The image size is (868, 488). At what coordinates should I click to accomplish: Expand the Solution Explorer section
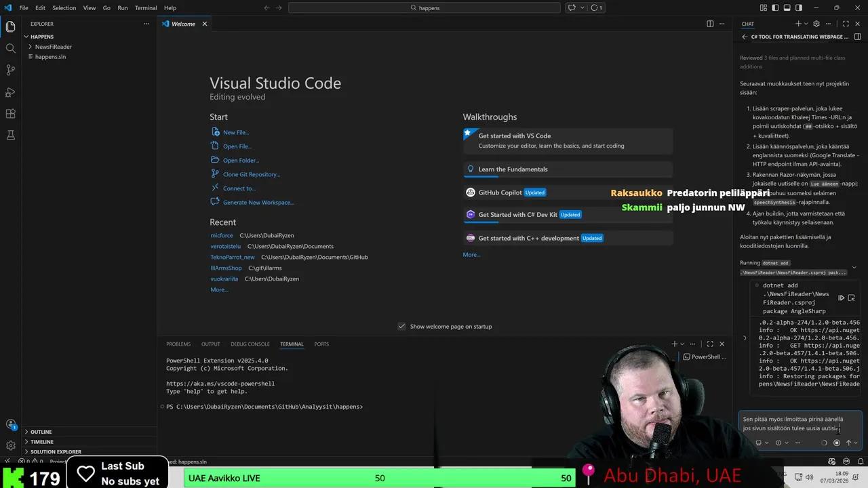[56, 451]
